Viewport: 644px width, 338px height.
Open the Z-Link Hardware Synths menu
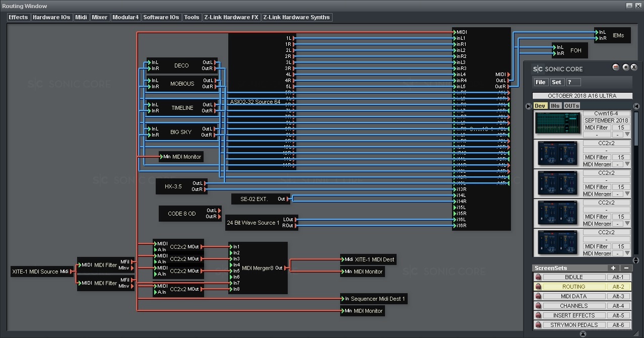296,17
